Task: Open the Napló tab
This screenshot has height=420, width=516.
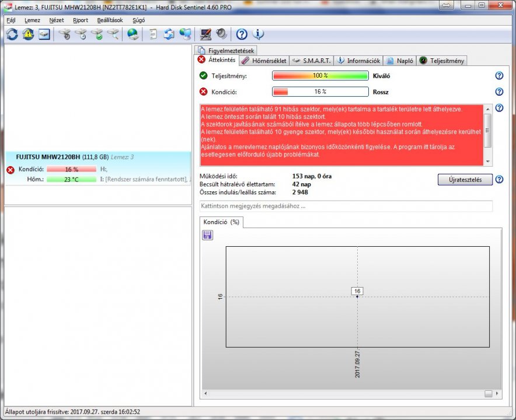Action: tap(400, 61)
